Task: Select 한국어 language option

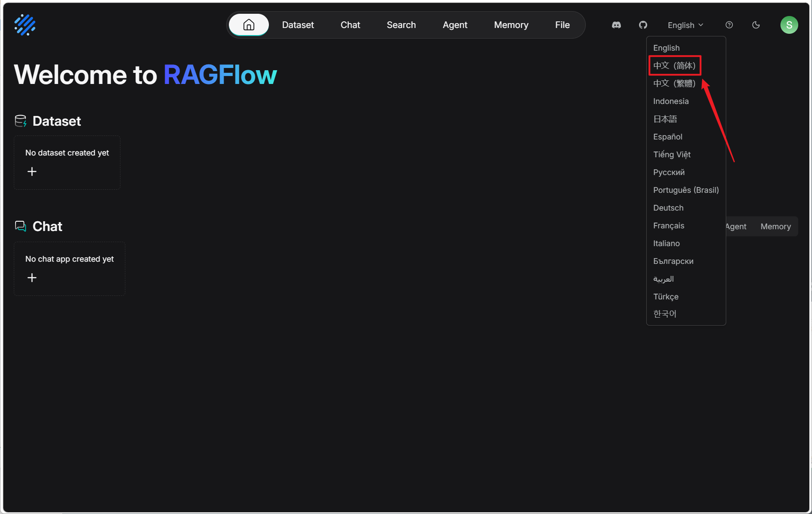Action: click(x=686, y=314)
